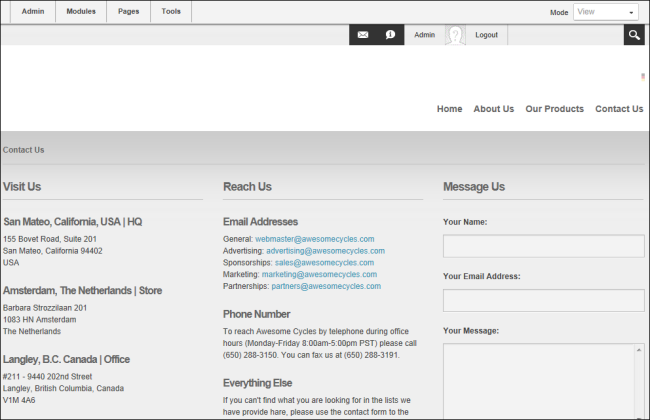The width and height of the screenshot is (650, 420).
Task: Open the messages envelope icon
Action: 363,35
